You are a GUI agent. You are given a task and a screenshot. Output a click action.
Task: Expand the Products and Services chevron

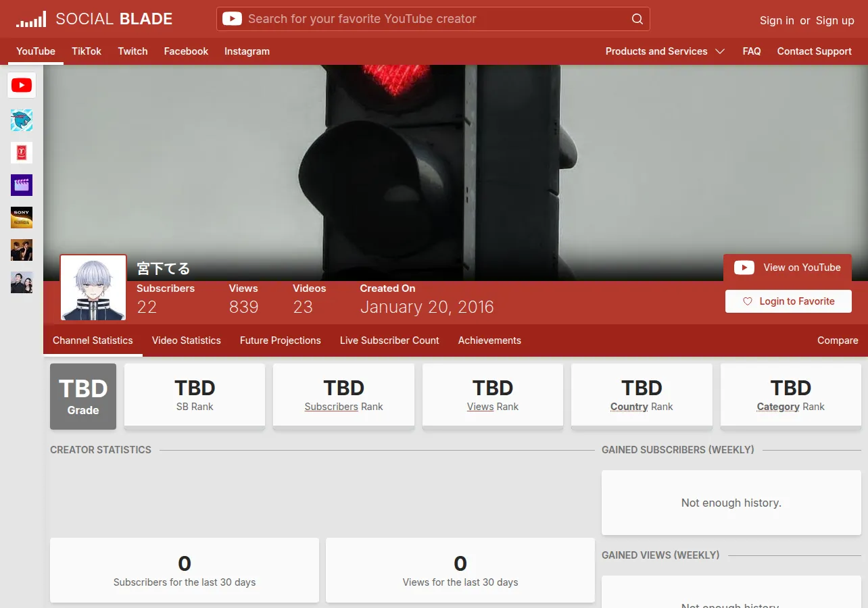point(720,51)
